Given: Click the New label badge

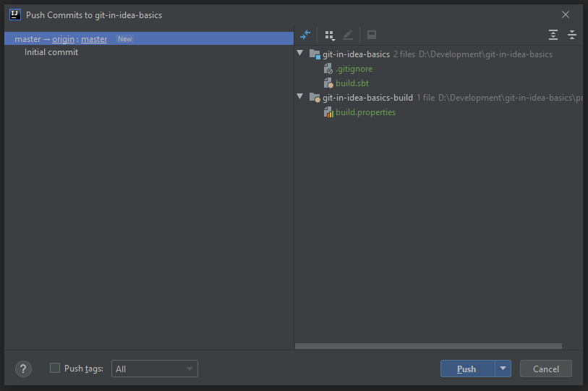Looking at the screenshot, I should click(x=125, y=38).
